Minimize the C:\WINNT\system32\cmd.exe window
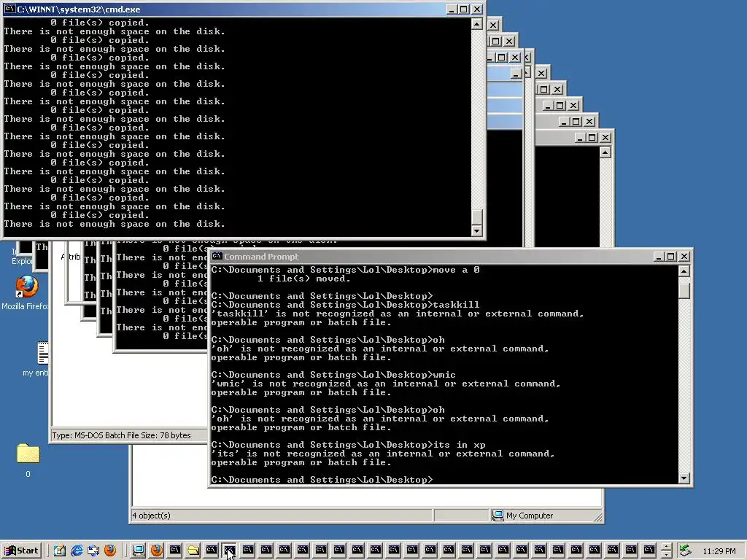Image resolution: width=747 pixels, height=560 pixels. click(x=452, y=9)
